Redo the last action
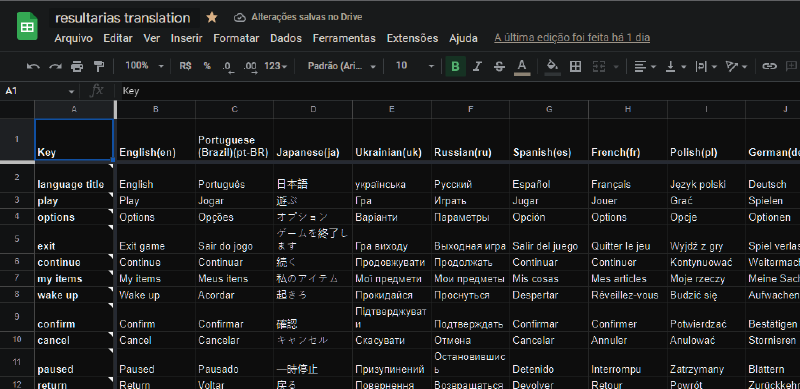The image size is (800, 389). 55,66
